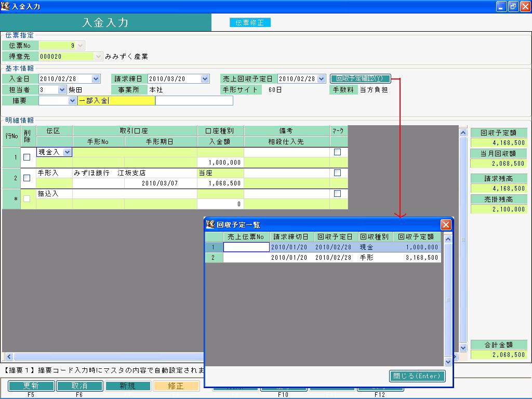The width and height of the screenshot is (532, 399).
Task: Click the 1,000,000 入金額 cell in row 1
Action: [x=220, y=163]
